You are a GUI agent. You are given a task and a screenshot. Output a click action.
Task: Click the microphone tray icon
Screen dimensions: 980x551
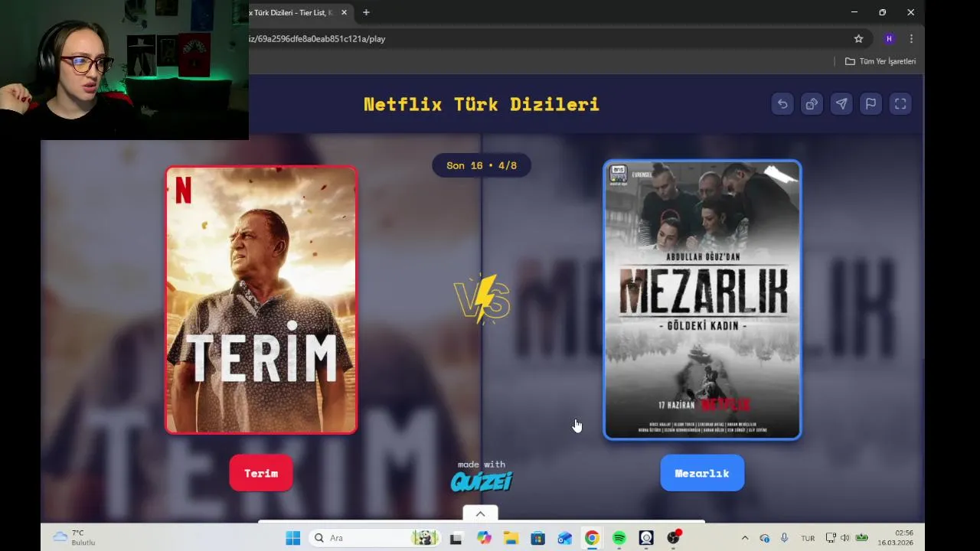point(784,538)
